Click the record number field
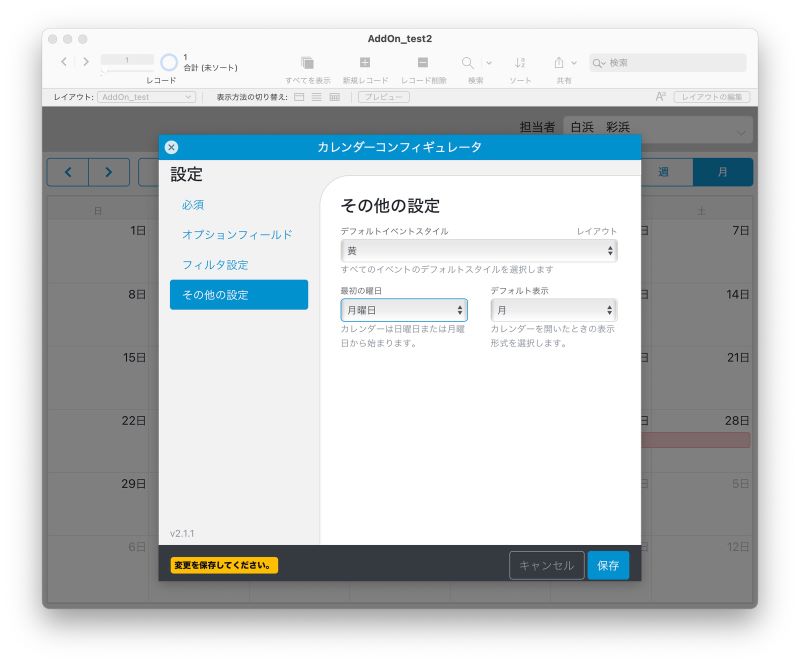This screenshot has width=800, height=665. point(127,60)
